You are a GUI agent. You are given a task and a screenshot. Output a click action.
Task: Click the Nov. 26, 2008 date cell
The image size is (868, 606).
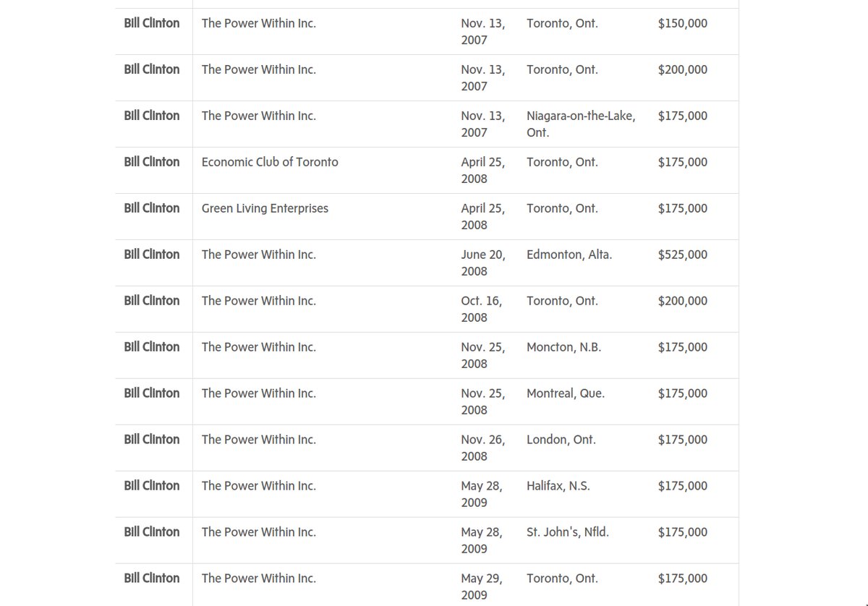(x=482, y=448)
